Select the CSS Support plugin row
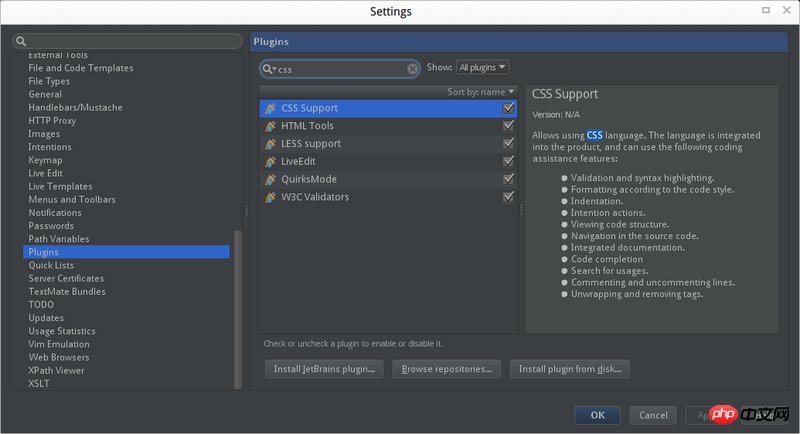The height and width of the screenshot is (434, 800). 388,108
